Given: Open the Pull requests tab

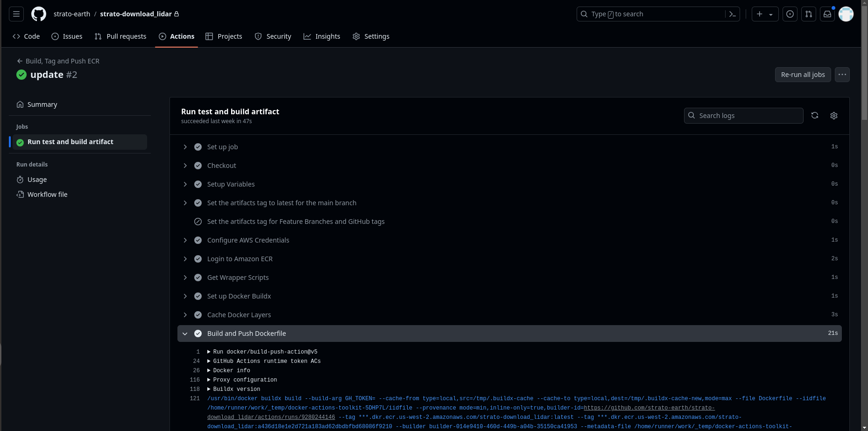Looking at the screenshot, I should [x=120, y=36].
